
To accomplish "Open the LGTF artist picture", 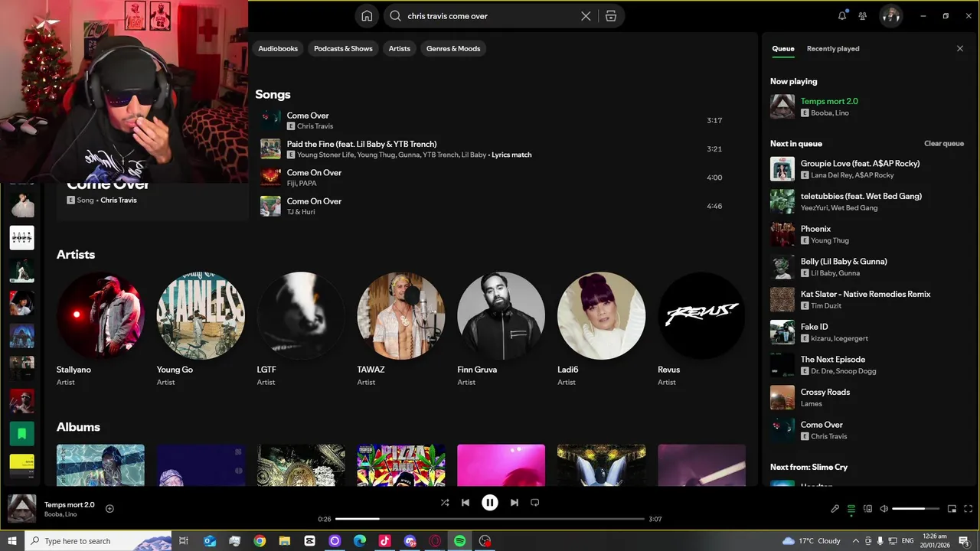I will pyautogui.click(x=301, y=315).
